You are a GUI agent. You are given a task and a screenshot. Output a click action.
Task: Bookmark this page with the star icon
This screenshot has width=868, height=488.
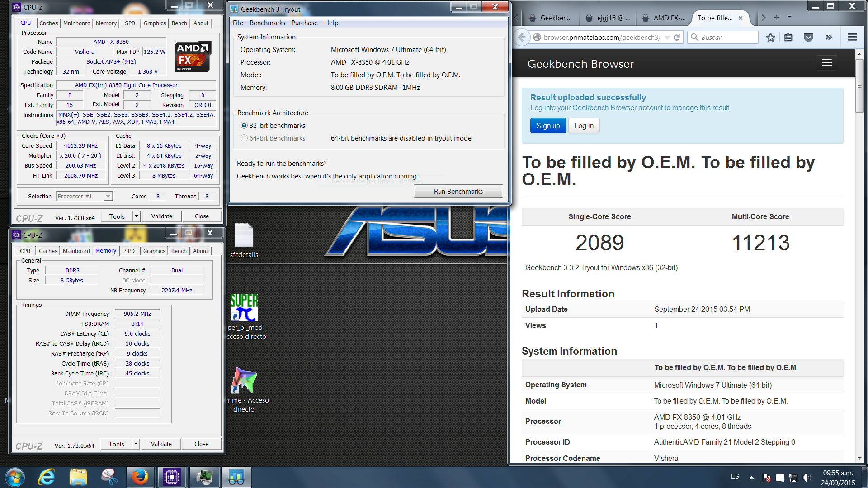pyautogui.click(x=770, y=37)
